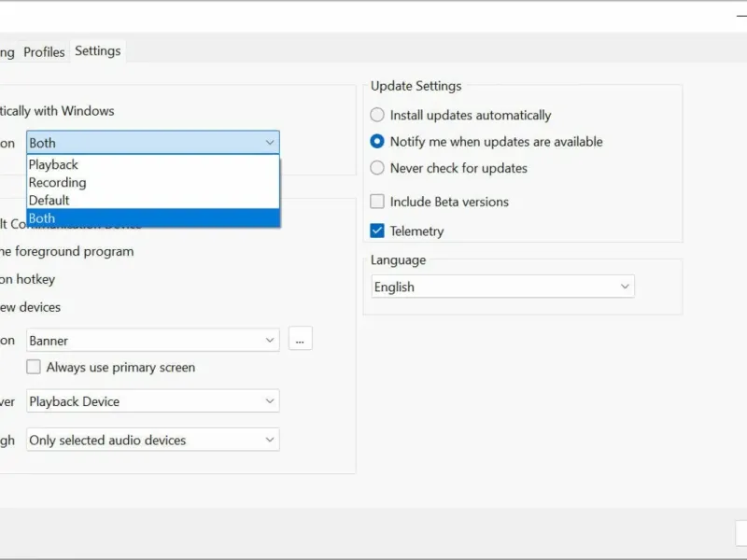747x560 pixels.
Task: Uncheck the Telemetry checkbox
Action: tap(377, 231)
